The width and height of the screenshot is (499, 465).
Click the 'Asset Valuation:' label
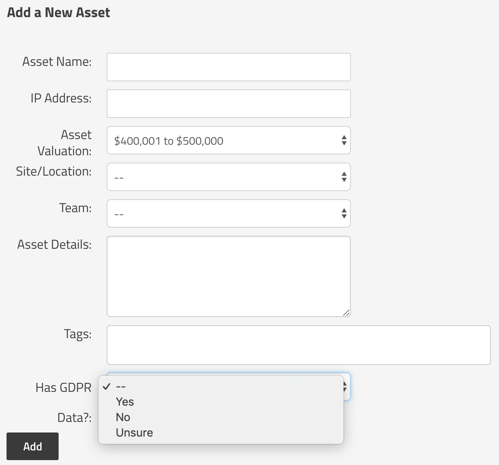[64, 143]
